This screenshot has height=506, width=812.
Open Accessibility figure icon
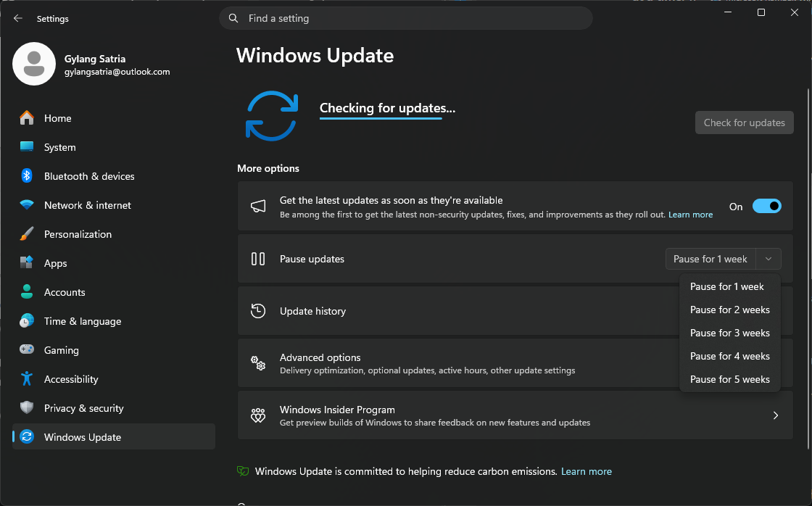[x=27, y=379]
